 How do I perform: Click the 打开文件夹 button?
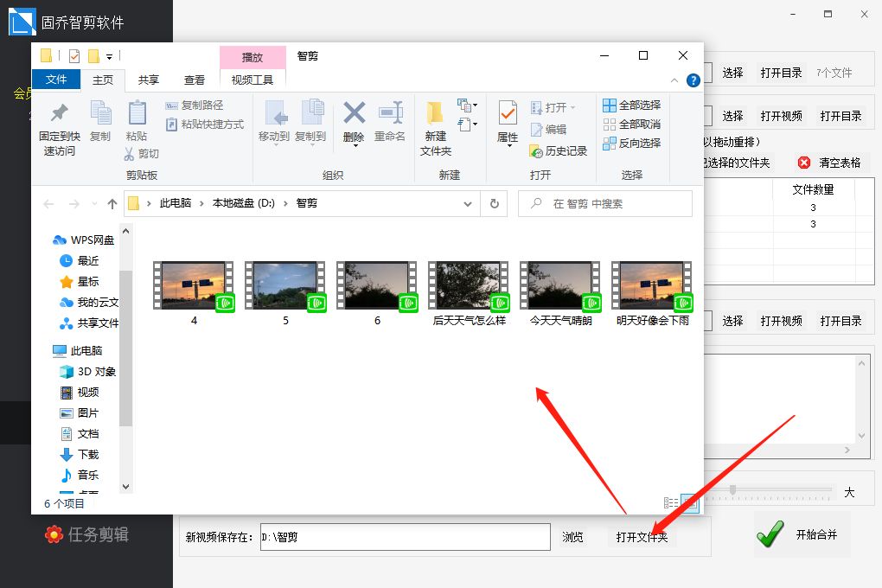tap(642, 537)
